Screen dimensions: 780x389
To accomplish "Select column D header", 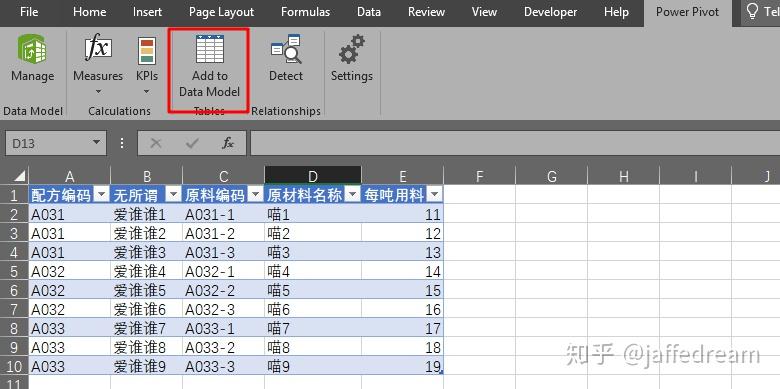I will click(313, 176).
